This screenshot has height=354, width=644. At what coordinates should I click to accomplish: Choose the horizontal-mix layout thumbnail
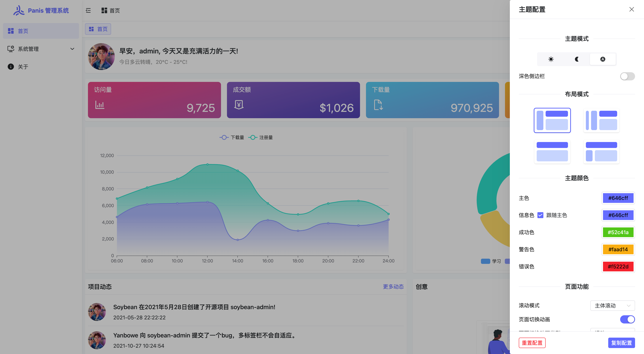coord(601,152)
